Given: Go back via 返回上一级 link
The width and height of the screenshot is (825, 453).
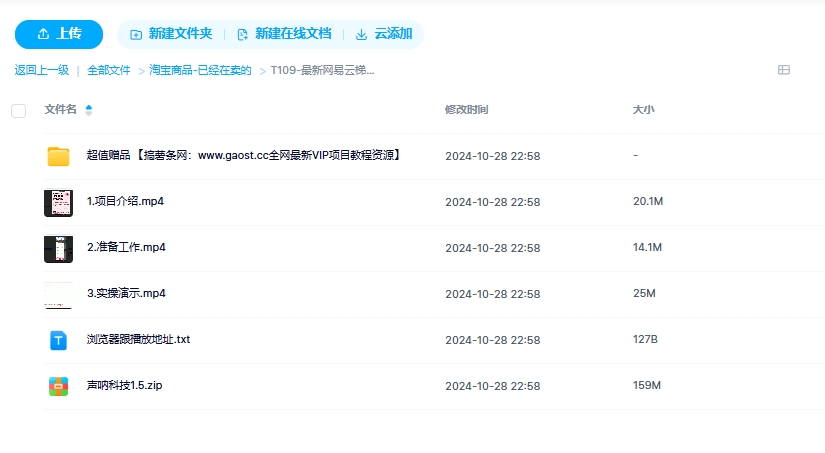Looking at the screenshot, I should 41,70.
